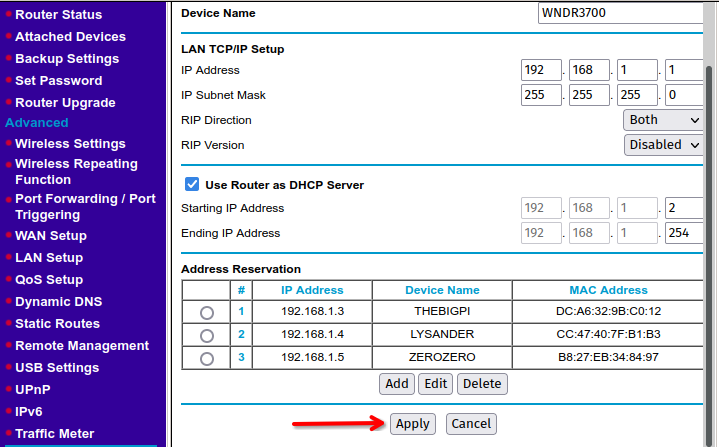Open IPv6 settings page
719x447 pixels.
click(x=28, y=412)
